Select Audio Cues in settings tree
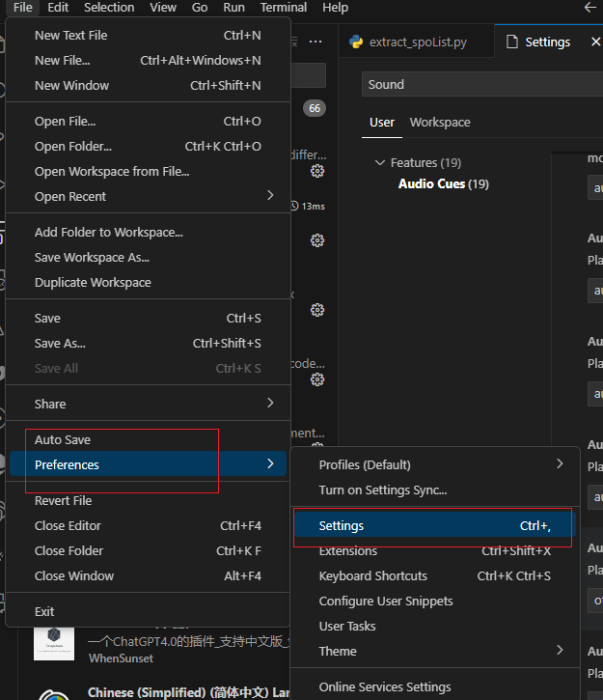 click(x=444, y=183)
